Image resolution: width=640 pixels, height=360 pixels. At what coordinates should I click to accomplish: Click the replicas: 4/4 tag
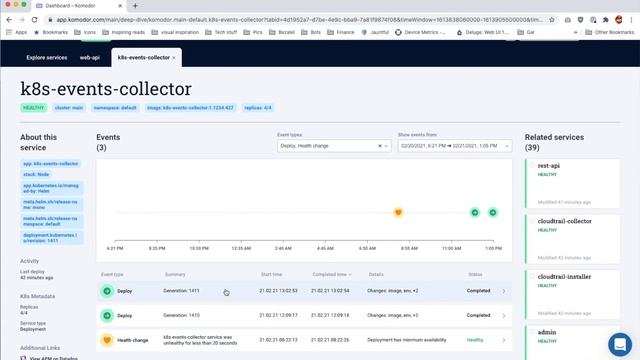click(x=258, y=108)
